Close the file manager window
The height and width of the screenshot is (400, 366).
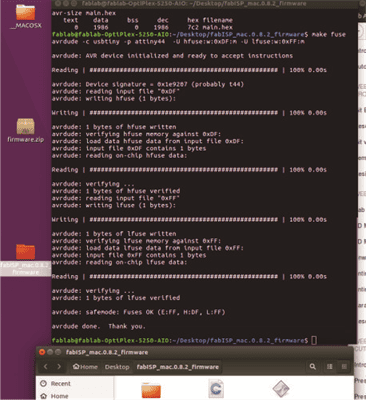point(42,352)
